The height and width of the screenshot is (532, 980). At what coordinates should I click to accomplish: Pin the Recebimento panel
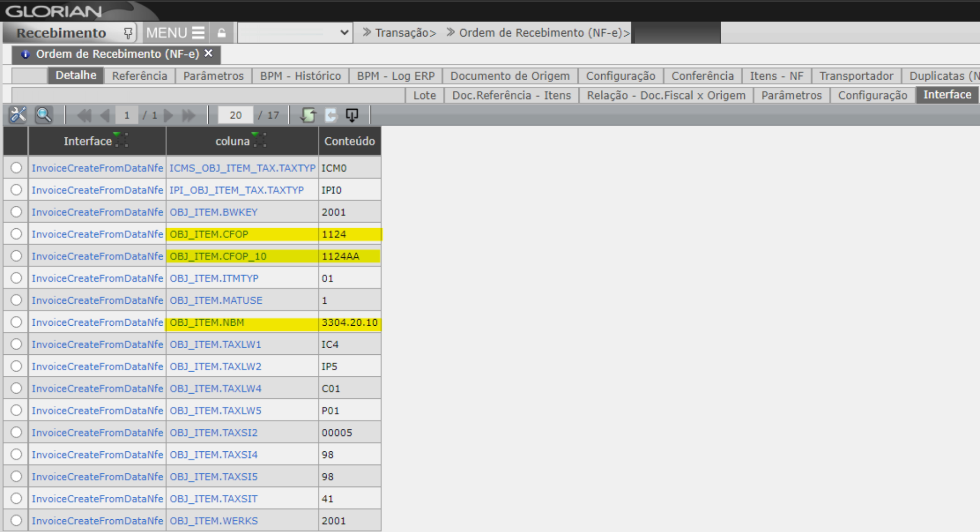(128, 33)
